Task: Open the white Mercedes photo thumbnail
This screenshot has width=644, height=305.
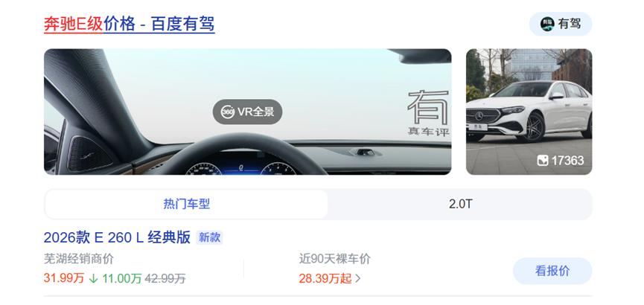Action: [x=529, y=112]
